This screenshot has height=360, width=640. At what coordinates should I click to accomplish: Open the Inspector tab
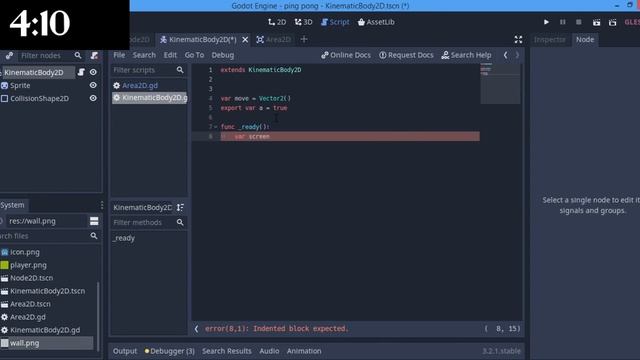(550, 40)
